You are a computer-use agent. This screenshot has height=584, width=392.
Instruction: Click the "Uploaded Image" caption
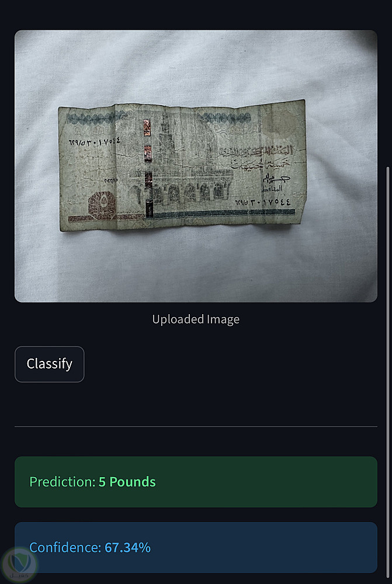tap(196, 319)
